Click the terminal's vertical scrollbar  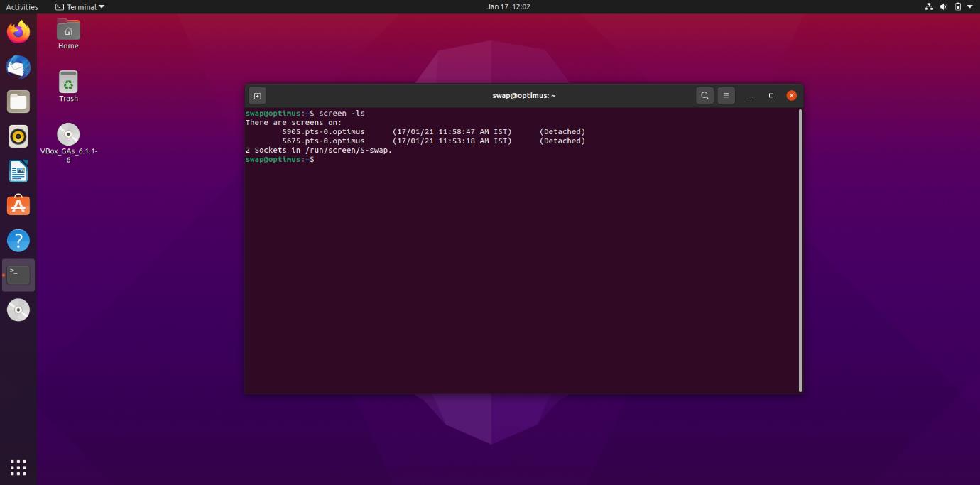click(x=800, y=249)
